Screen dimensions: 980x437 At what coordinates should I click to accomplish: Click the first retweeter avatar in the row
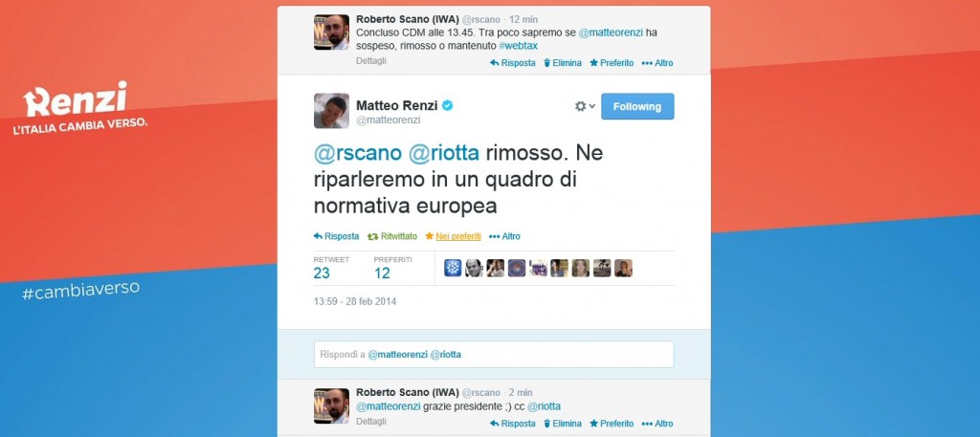point(454,268)
